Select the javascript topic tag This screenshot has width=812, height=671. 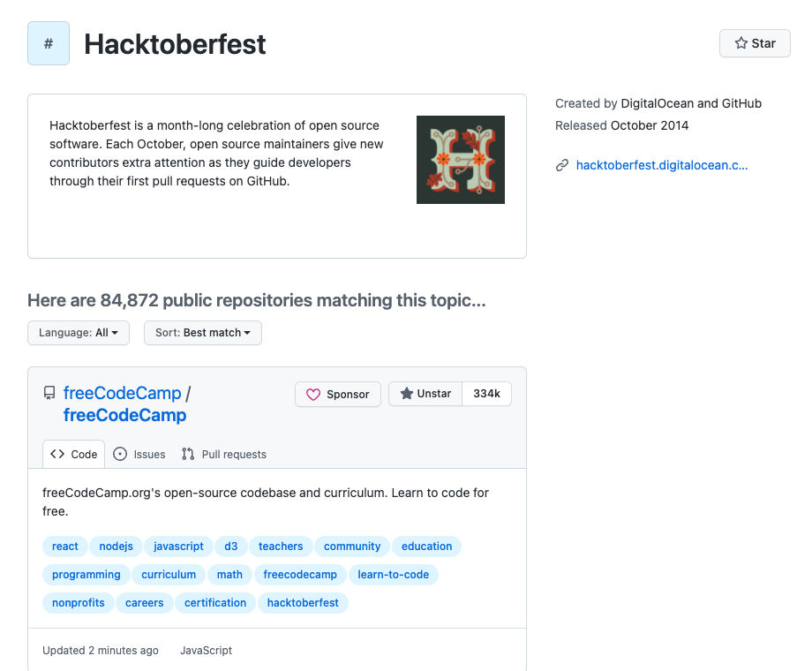(x=178, y=547)
